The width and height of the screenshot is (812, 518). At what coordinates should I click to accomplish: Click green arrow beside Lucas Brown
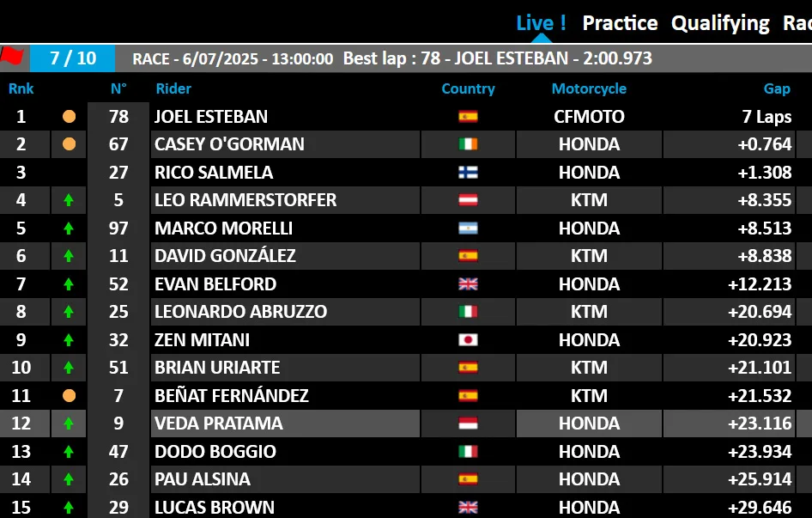click(x=69, y=508)
